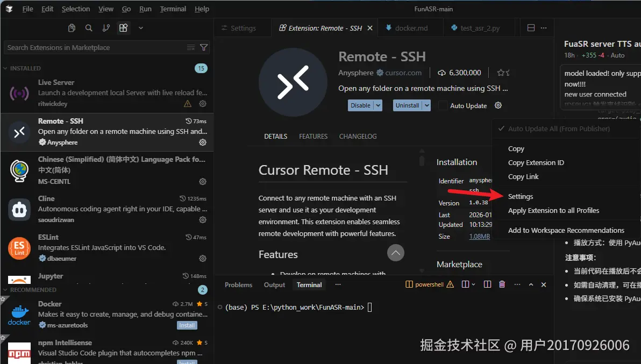Expand the Disable button dropdown arrow
This screenshot has height=364, width=641.
[x=378, y=105]
